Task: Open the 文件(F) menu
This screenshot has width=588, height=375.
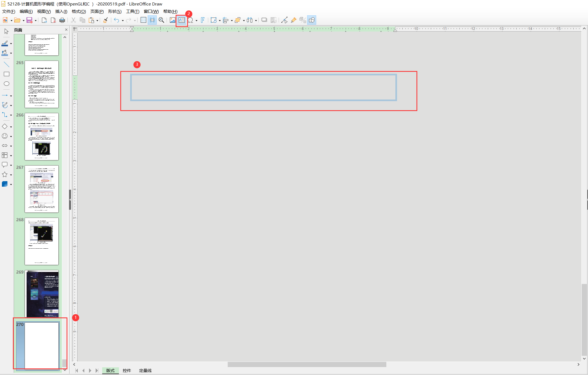Action: (9, 12)
